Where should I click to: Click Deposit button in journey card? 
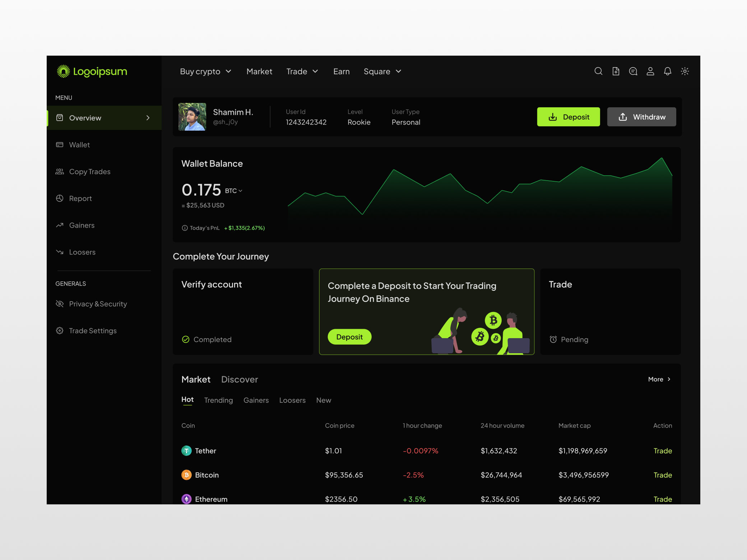click(x=349, y=337)
